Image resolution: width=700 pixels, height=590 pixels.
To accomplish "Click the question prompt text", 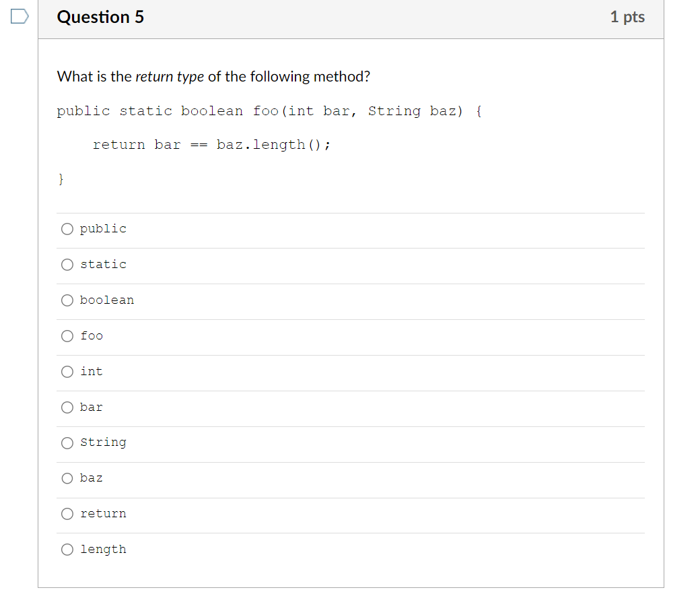I will [x=213, y=77].
